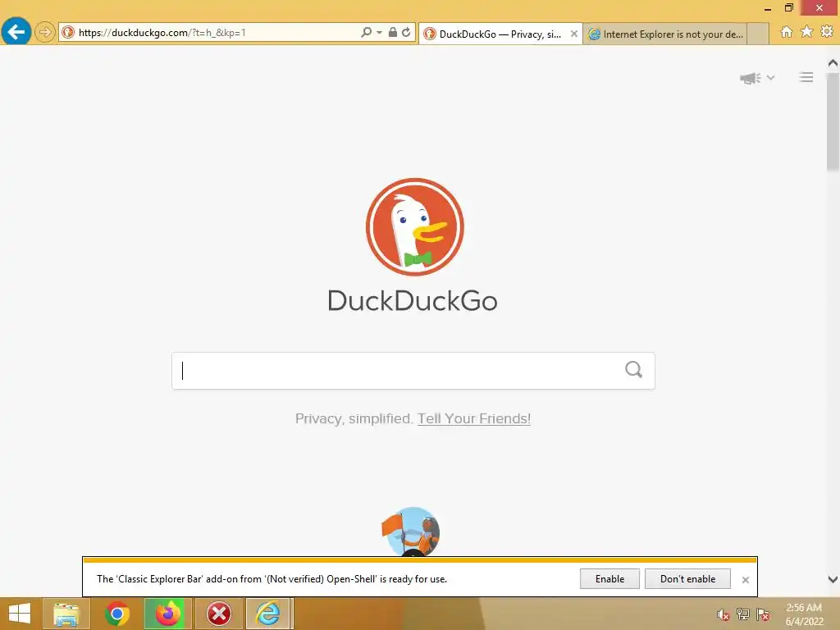Click the red X taskbar icon
840x630 pixels.
click(218, 614)
